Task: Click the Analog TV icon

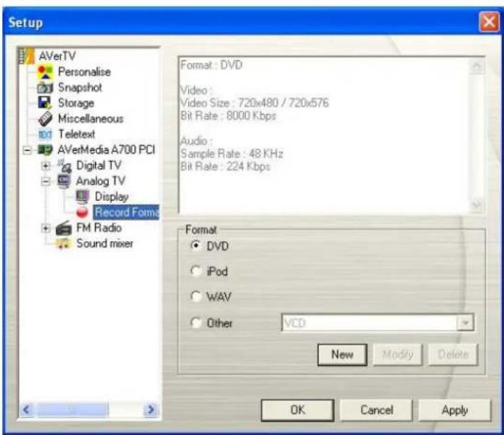Action: click(x=64, y=180)
